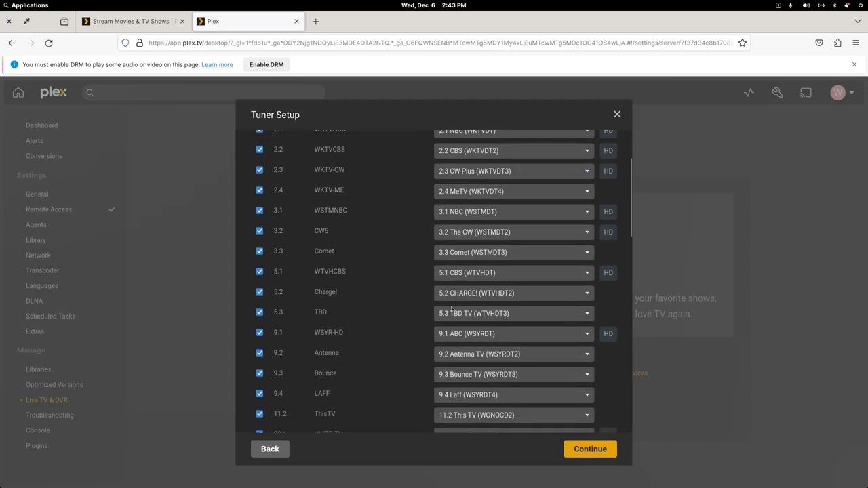Open the extensions puzzle icon

(x=837, y=43)
